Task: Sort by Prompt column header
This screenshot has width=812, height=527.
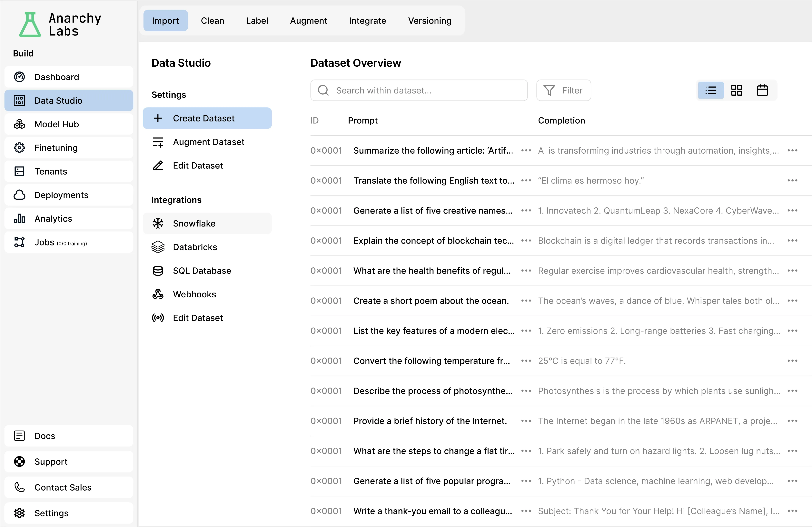Action: tap(363, 120)
